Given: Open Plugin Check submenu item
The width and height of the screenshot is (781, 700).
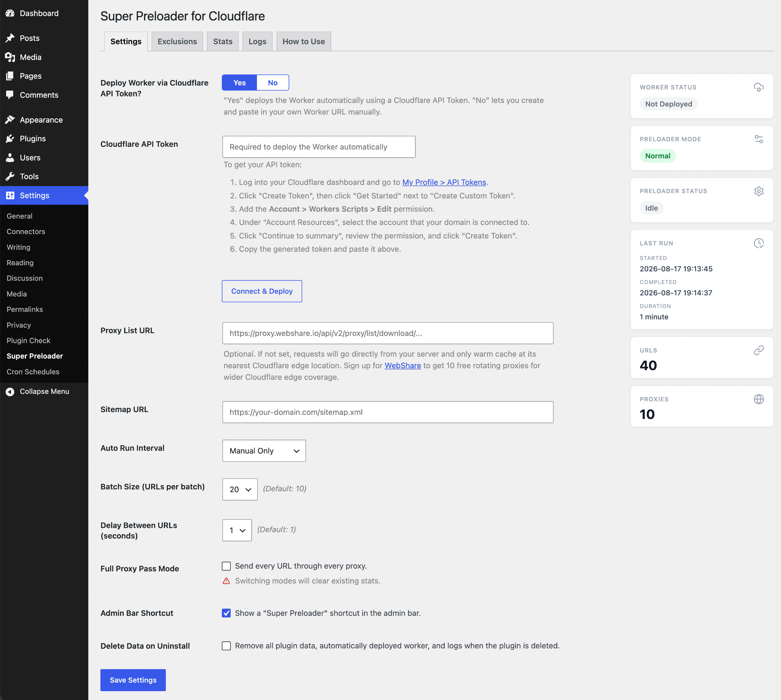Looking at the screenshot, I should 28,340.
